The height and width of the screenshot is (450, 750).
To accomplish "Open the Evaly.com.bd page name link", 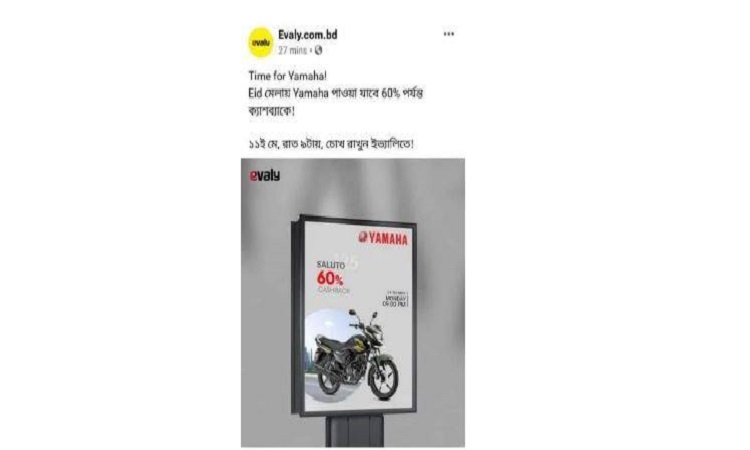I will pyautogui.click(x=308, y=34).
